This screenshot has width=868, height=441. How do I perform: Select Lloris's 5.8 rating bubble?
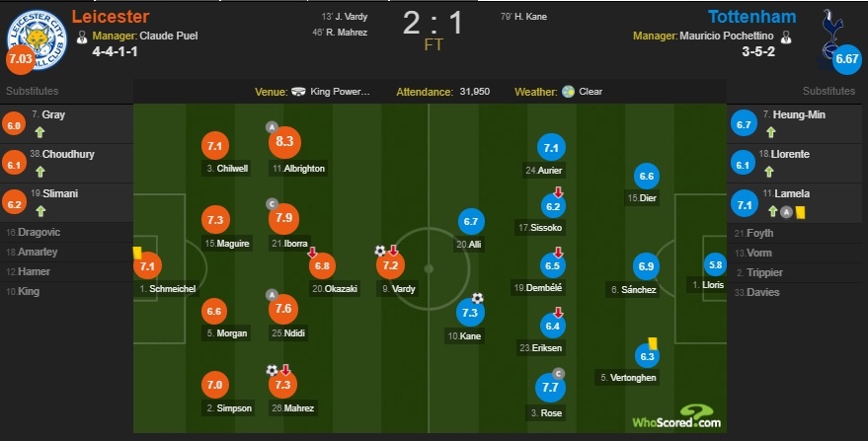point(715,264)
